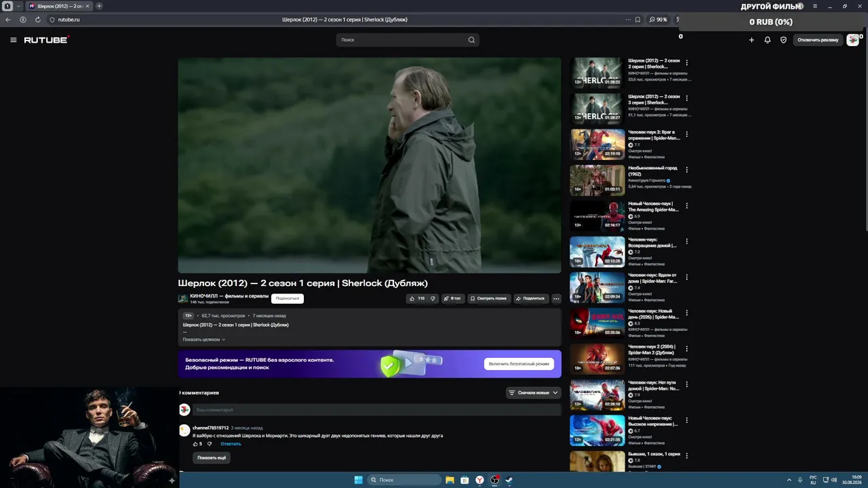868x488 pixels.
Task: Open the RUTUBE hamburger menu
Action: 13,40
